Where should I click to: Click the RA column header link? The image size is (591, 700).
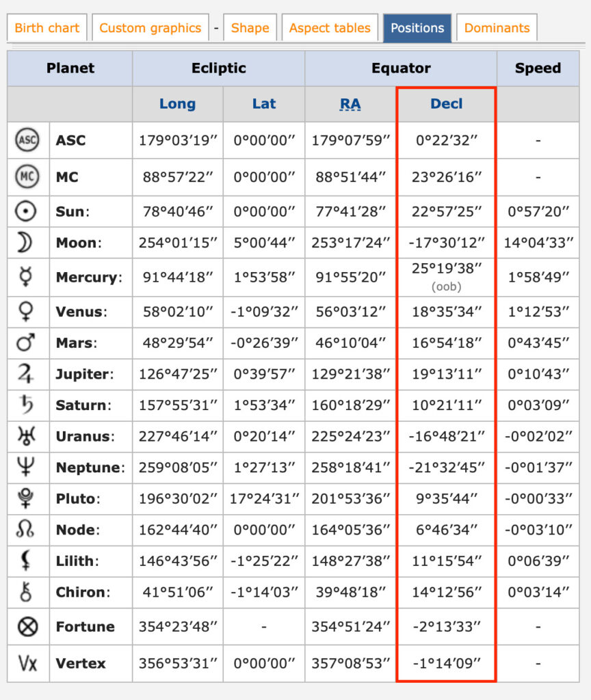[350, 104]
